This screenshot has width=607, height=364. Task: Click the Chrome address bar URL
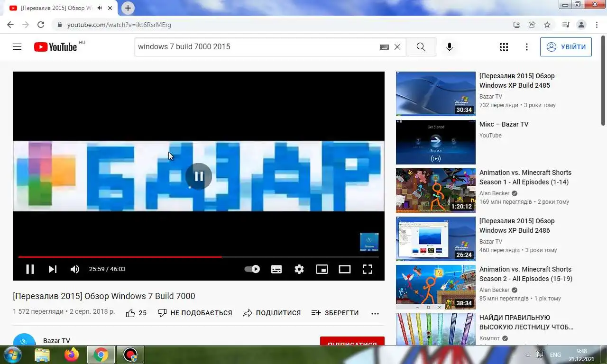click(119, 25)
